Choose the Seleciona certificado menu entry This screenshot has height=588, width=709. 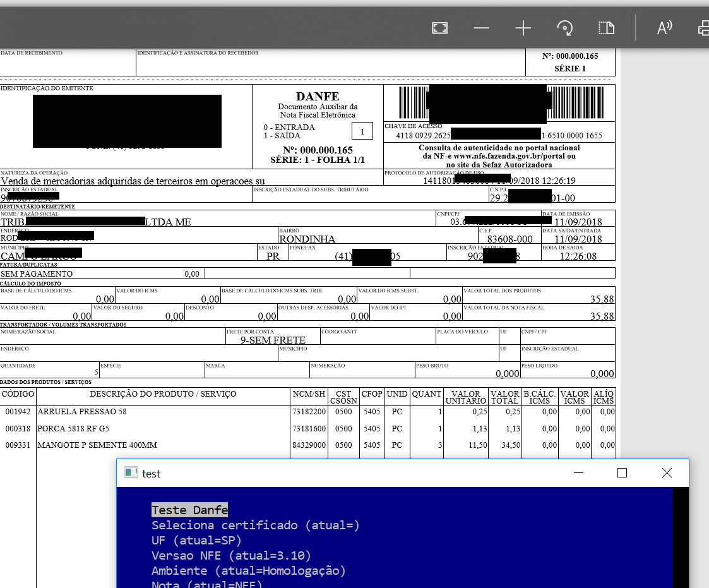[x=255, y=525]
